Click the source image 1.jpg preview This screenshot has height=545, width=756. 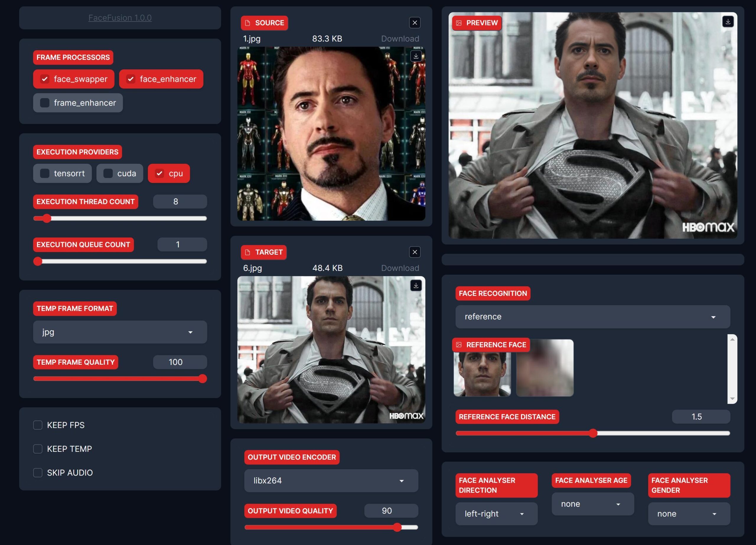[331, 134]
